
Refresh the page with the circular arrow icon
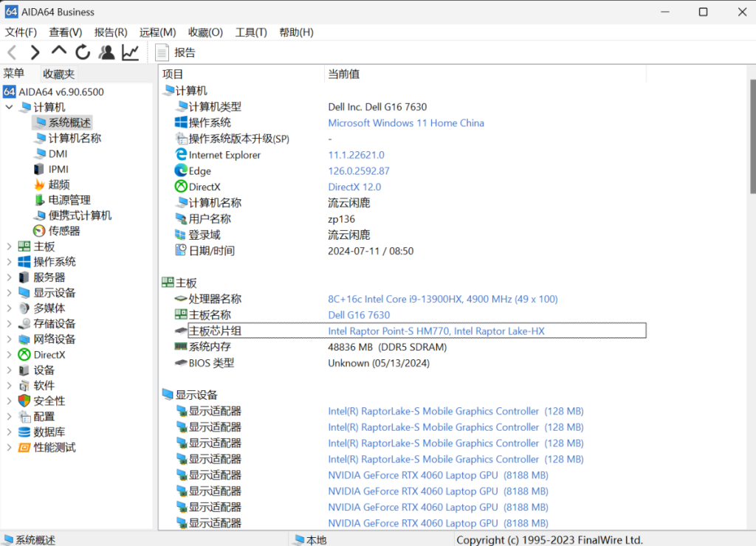83,52
